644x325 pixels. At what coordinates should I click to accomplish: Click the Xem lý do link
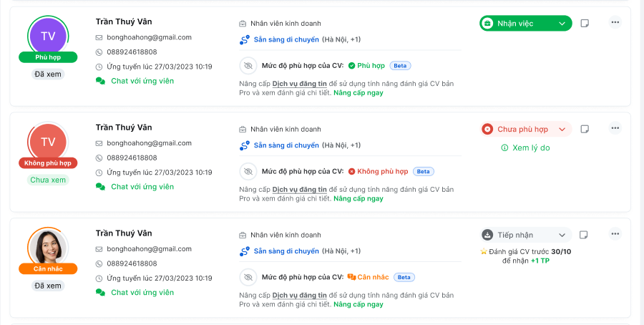tap(531, 148)
